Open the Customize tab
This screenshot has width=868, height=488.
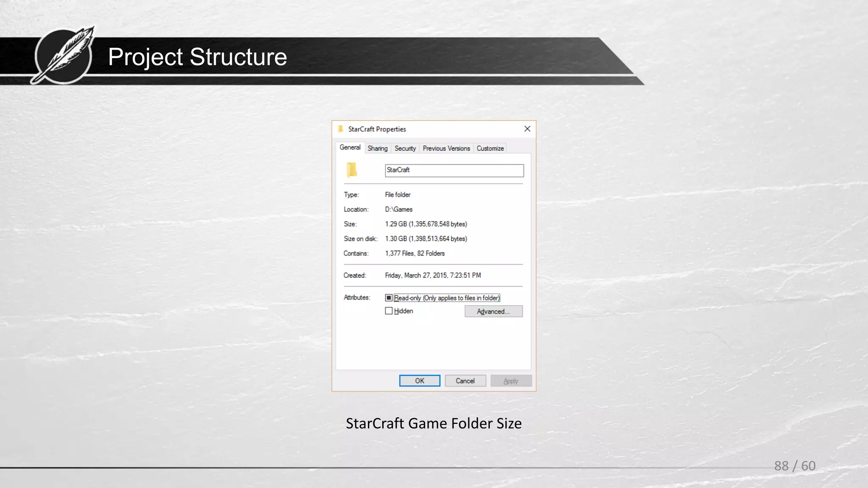(490, 148)
